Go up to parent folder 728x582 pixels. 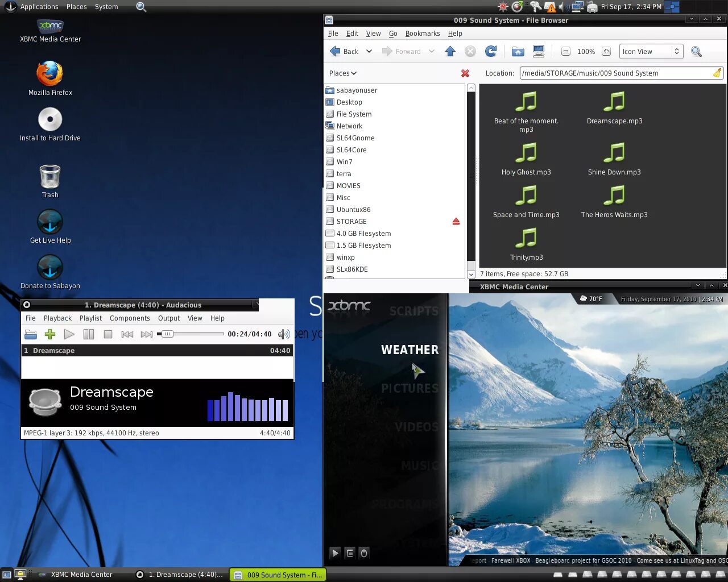click(450, 51)
